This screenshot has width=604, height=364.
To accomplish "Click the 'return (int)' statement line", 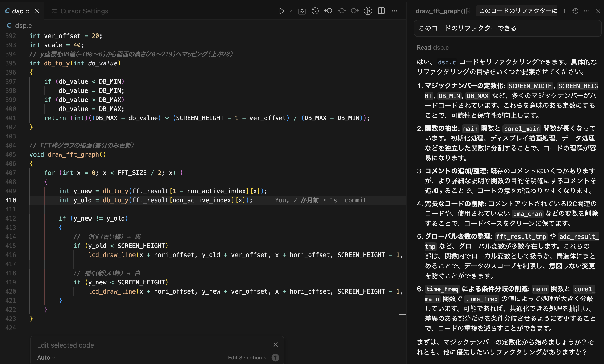I will (207, 118).
